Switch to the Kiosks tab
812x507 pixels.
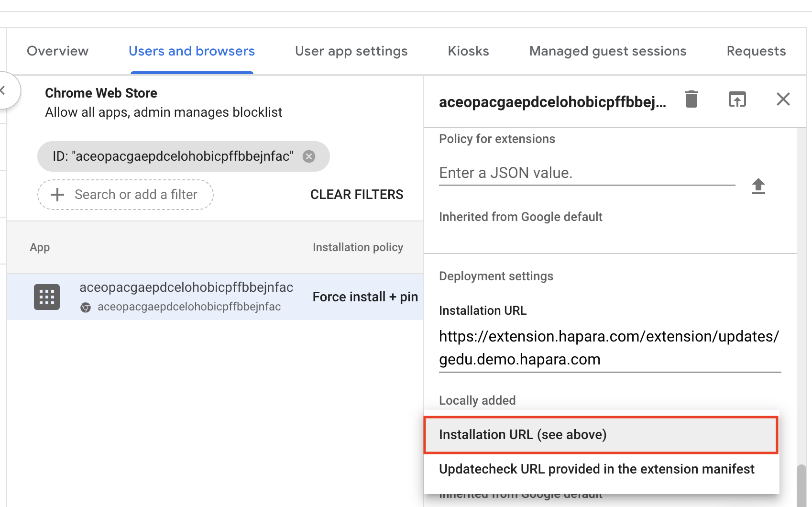(x=468, y=51)
